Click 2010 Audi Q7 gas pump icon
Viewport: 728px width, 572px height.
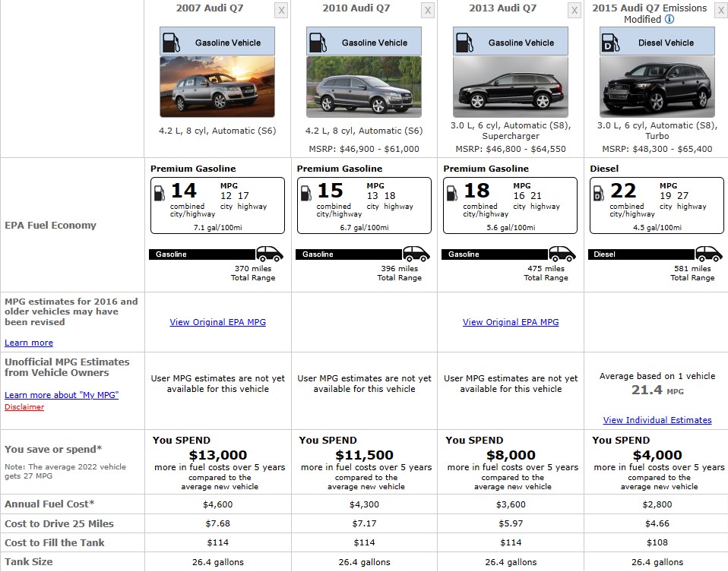point(318,43)
